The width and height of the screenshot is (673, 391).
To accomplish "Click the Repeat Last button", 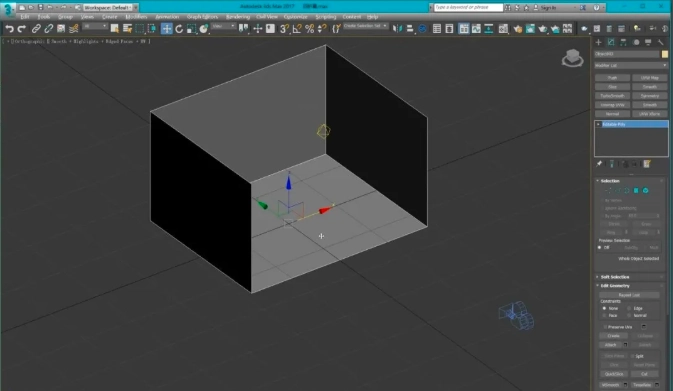I will coord(629,295).
